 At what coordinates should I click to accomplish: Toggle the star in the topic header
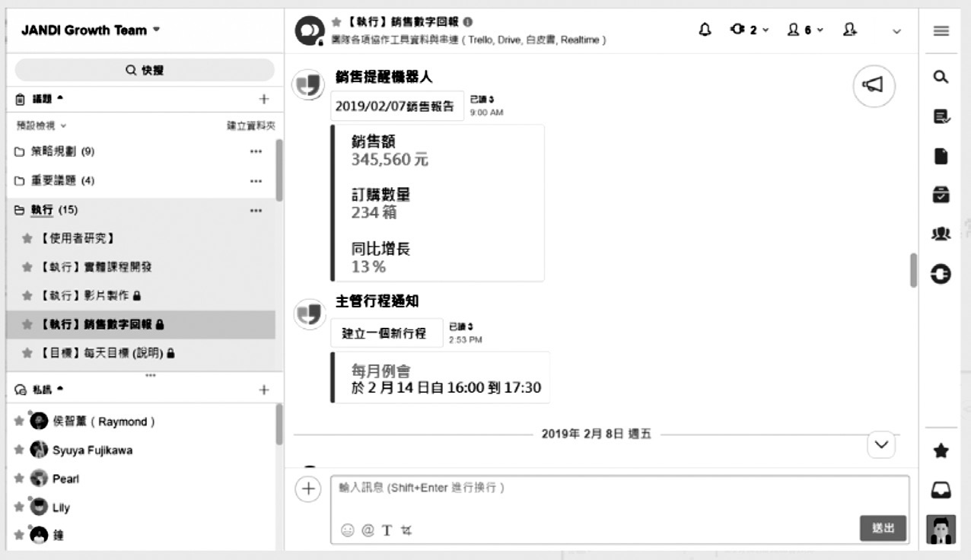click(338, 23)
